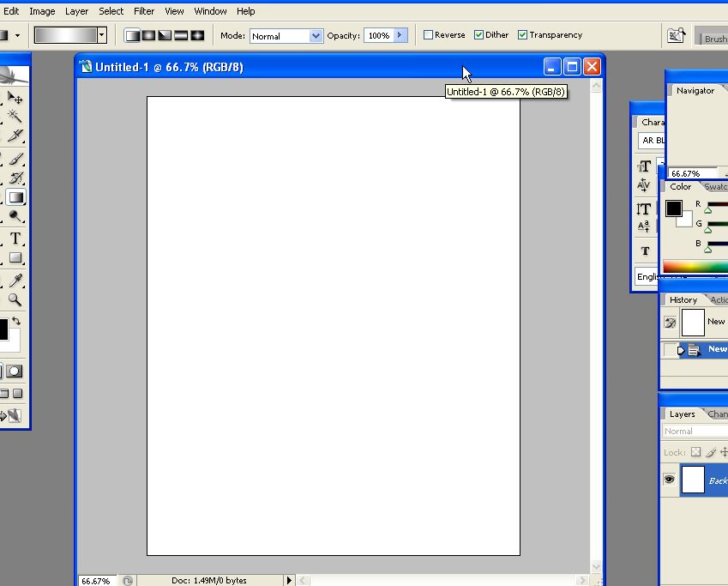Uncheck the Dither option

pyautogui.click(x=478, y=35)
